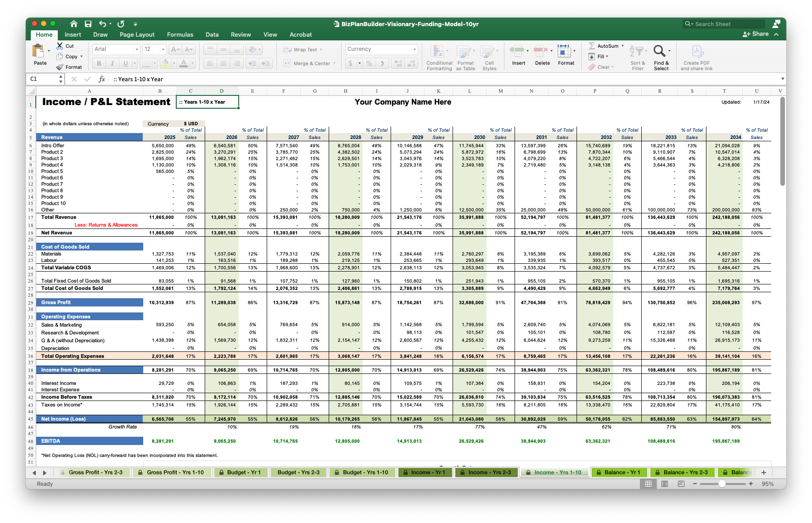Switch to Normal view in status bar
The width and height of the screenshot is (812, 523).
[648, 484]
